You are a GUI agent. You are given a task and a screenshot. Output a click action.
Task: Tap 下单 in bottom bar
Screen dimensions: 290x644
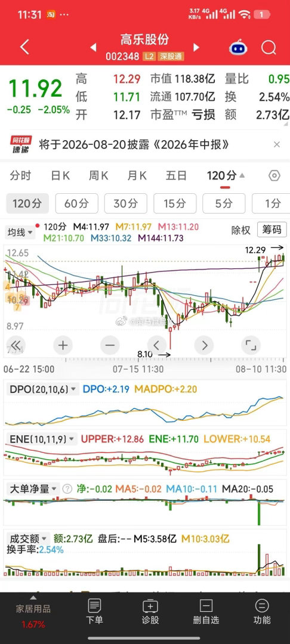point(94,612)
